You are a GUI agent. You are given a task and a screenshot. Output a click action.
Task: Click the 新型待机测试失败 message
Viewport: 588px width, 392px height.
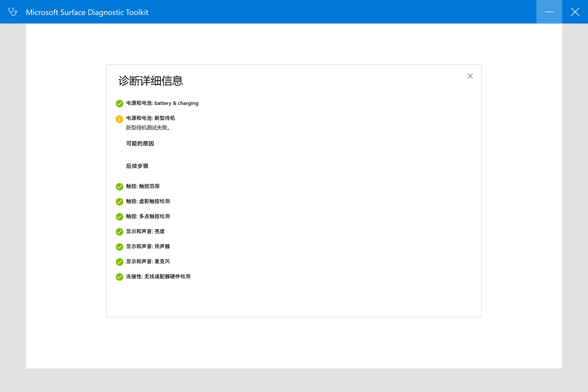tap(148, 128)
